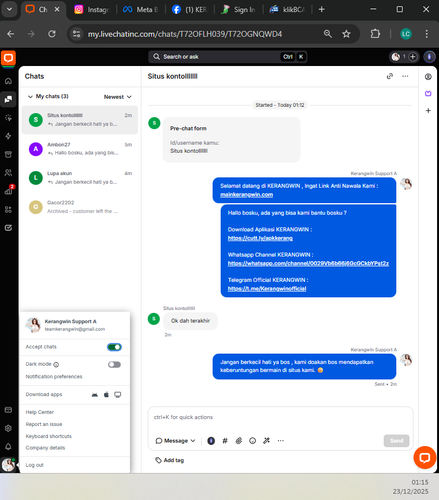Switch to the Instagram browser tab
This screenshot has height=500, width=439.
tap(92, 10)
